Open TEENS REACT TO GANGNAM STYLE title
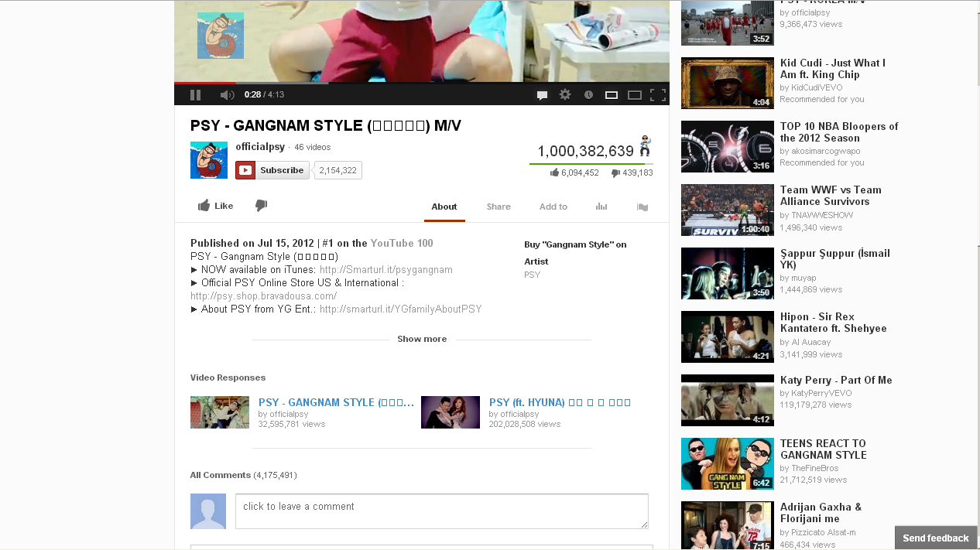 pyautogui.click(x=824, y=449)
